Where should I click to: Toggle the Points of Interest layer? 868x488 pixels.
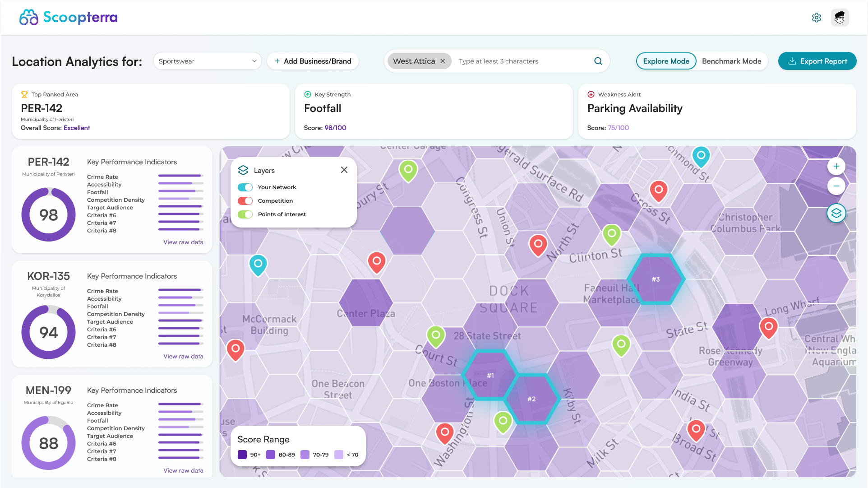245,214
